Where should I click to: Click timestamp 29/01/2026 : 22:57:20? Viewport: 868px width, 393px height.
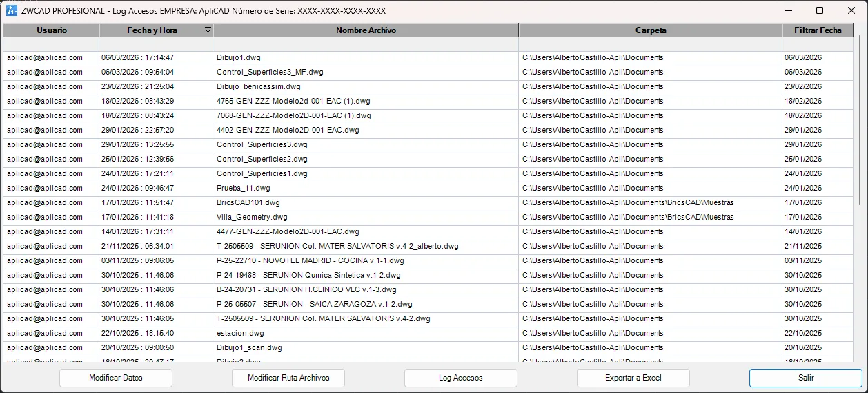(x=137, y=130)
